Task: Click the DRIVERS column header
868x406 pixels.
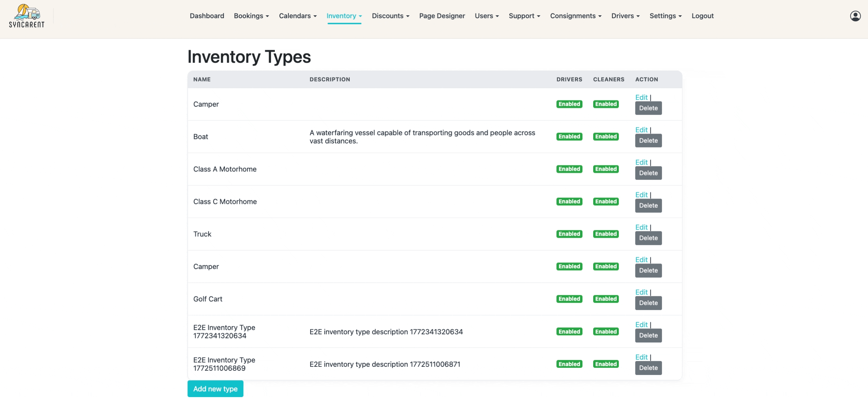Action: tap(569, 79)
